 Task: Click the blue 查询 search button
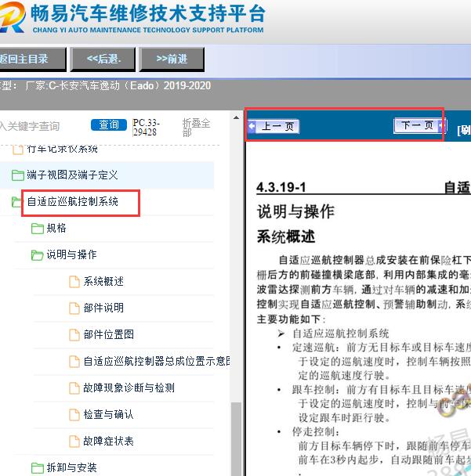pos(109,124)
